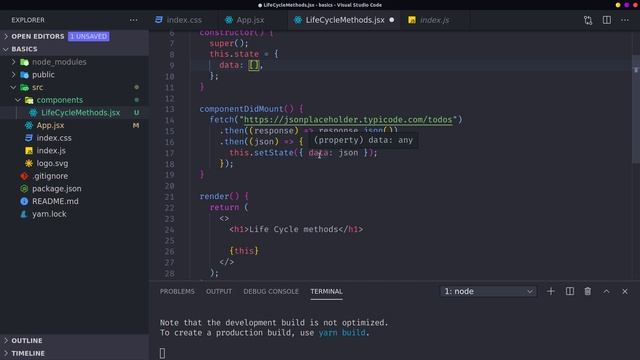Open the Output panel tab
This screenshot has height=360, width=640.
pyautogui.click(x=219, y=291)
